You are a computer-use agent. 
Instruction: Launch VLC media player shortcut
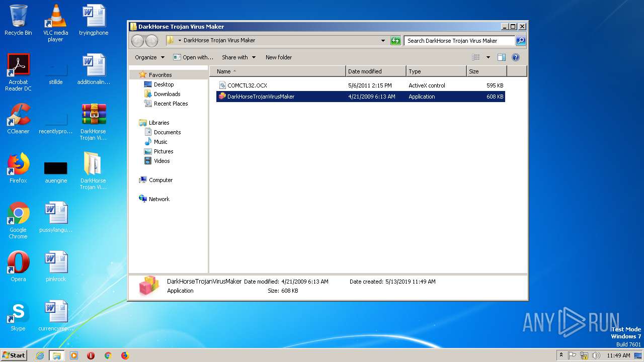[x=56, y=23]
